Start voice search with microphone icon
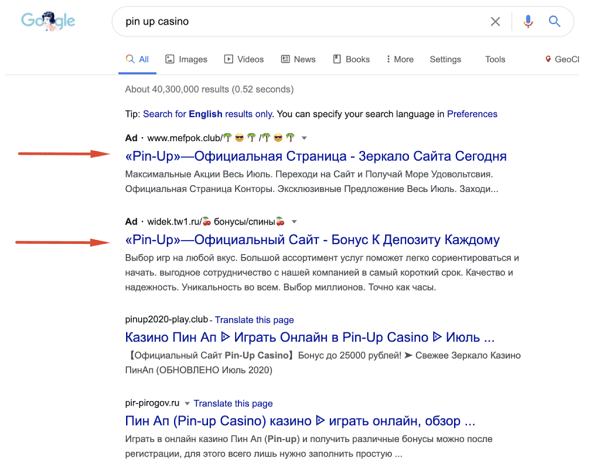This screenshot has width=600, height=470. (x=528, y=21)
